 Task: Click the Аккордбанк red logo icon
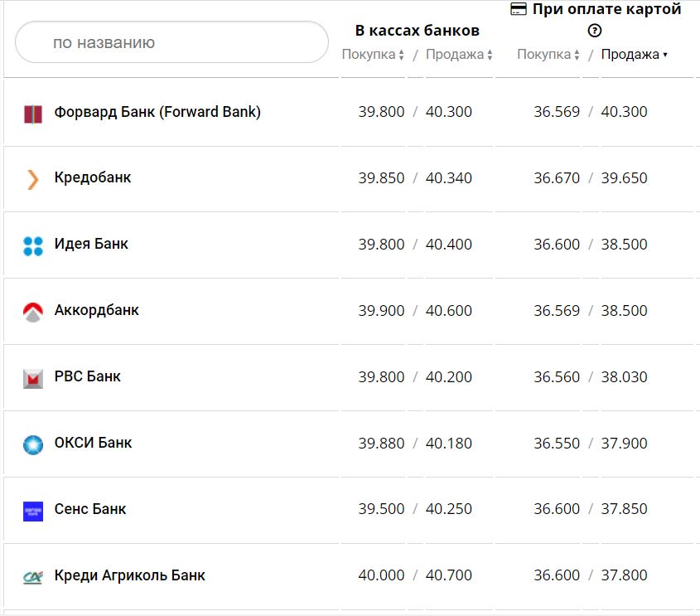point(32,312)
